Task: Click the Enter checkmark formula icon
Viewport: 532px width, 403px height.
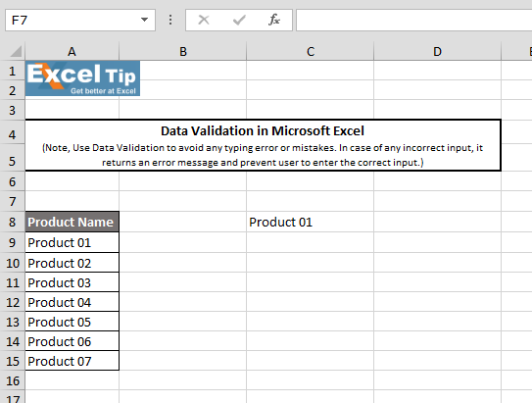Action: (239, 20)
